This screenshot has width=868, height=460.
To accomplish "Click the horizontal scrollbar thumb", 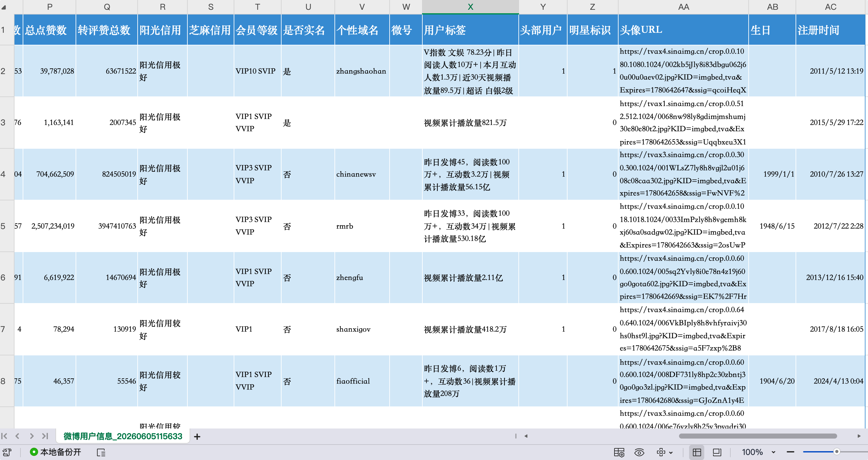I will [758, 436].
